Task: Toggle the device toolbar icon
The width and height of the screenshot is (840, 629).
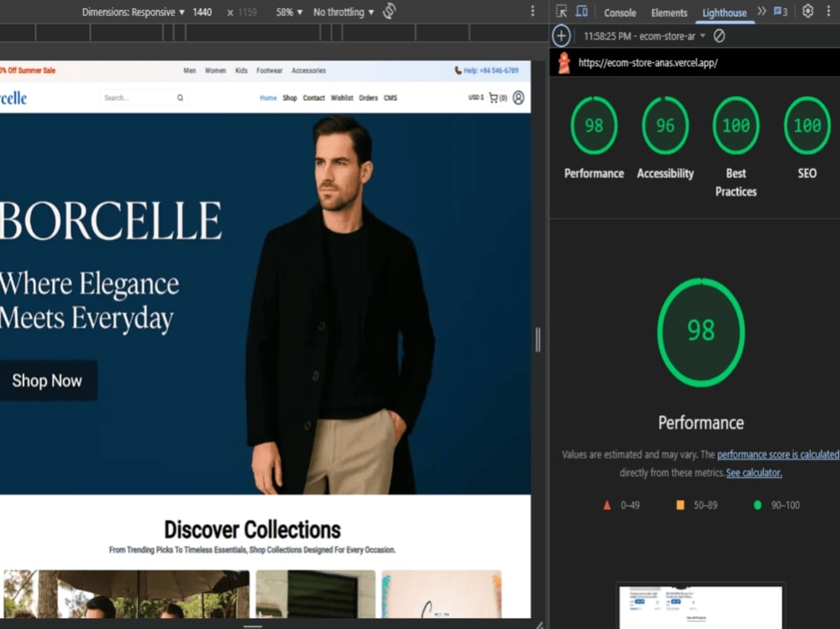Action: pyautogui.click(x=581, y=11)
